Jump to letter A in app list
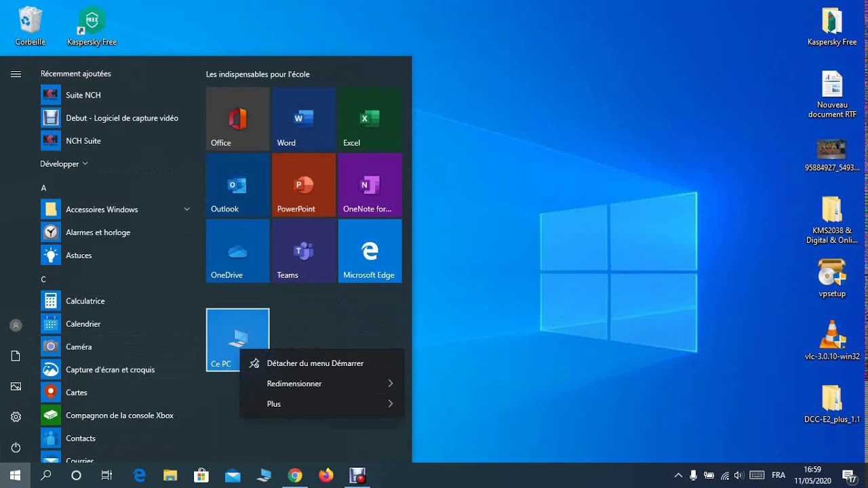868x488 pixels. pos(43,188)
